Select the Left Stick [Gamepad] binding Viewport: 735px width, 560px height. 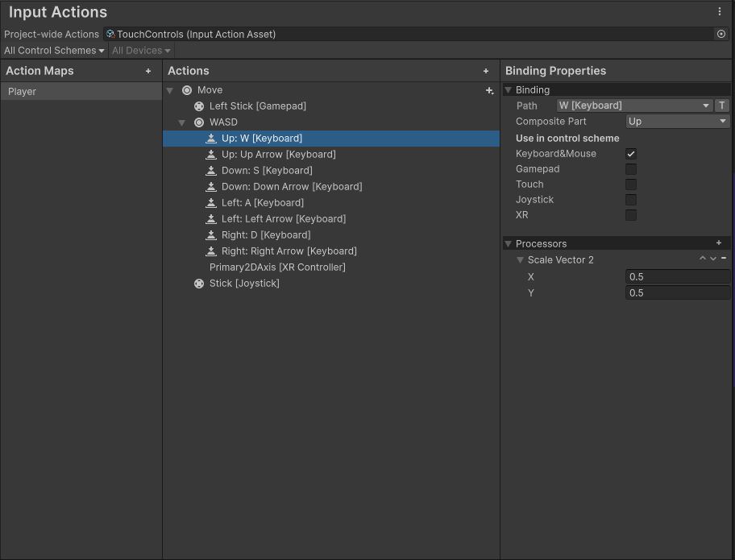click(x=257, y=106)
